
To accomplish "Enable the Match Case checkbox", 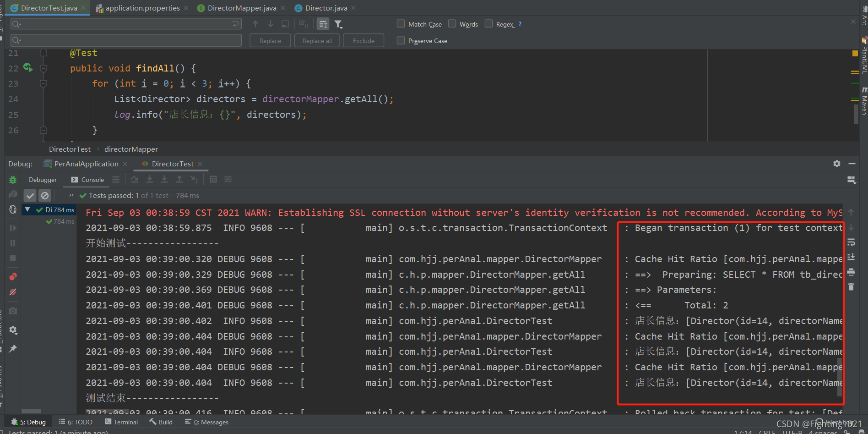I will pos(401,24).
